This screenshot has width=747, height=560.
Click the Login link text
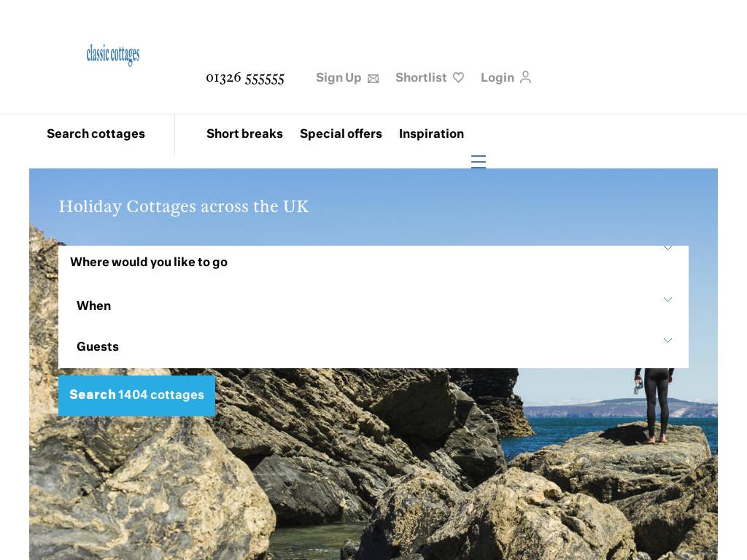(497, 77)
